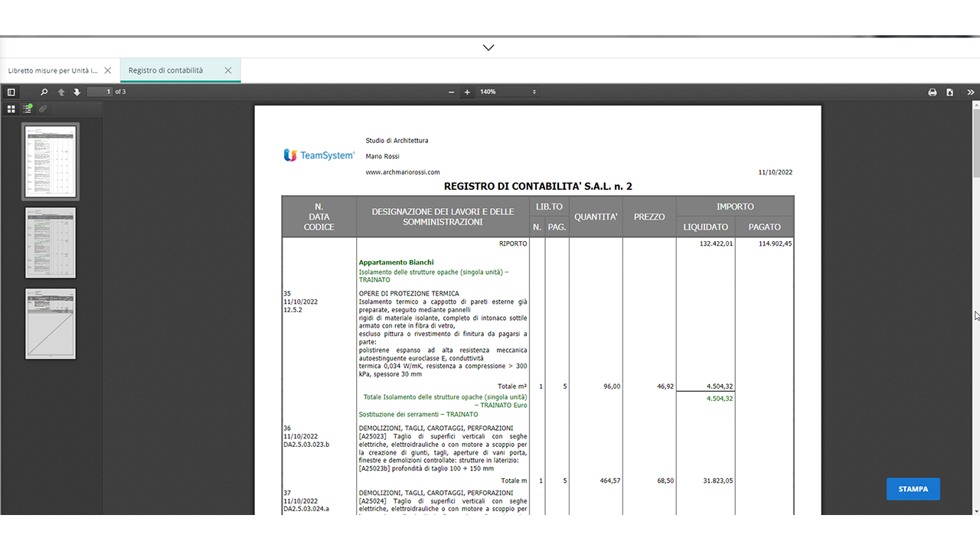The image size is (980, 551).
Task: Select the page 3 thumbnail
Action: point(51,324)
